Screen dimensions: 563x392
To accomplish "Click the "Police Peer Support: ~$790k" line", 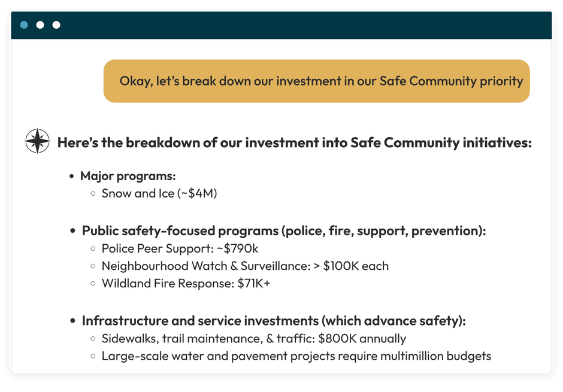I will [180, 248].
